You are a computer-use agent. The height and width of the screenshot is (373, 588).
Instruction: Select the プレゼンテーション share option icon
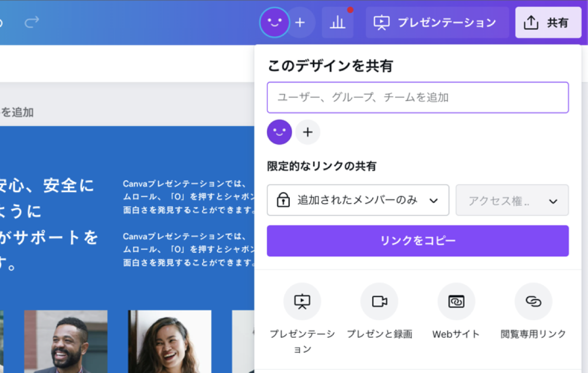pos(302,302)
